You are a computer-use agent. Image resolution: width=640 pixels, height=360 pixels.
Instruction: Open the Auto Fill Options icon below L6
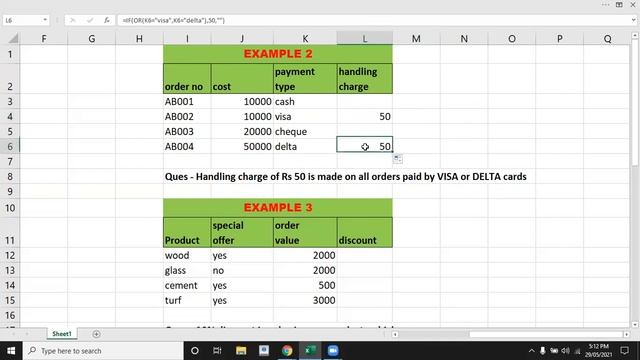tap(398, 159)
